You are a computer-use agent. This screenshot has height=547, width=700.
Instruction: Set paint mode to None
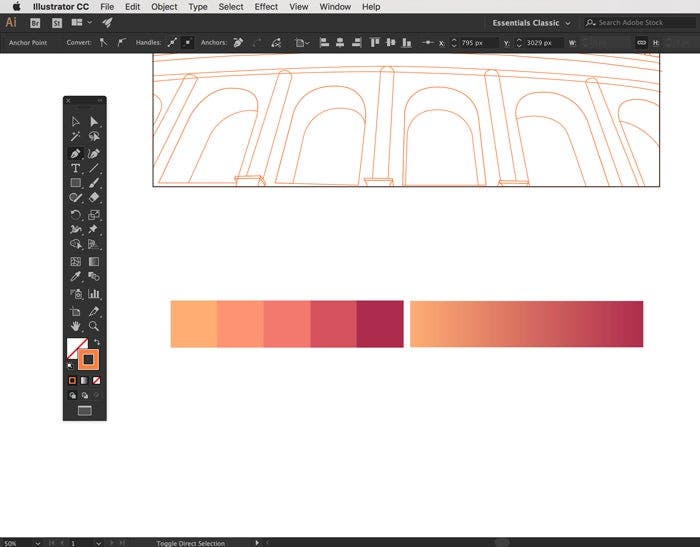point(96,381)
